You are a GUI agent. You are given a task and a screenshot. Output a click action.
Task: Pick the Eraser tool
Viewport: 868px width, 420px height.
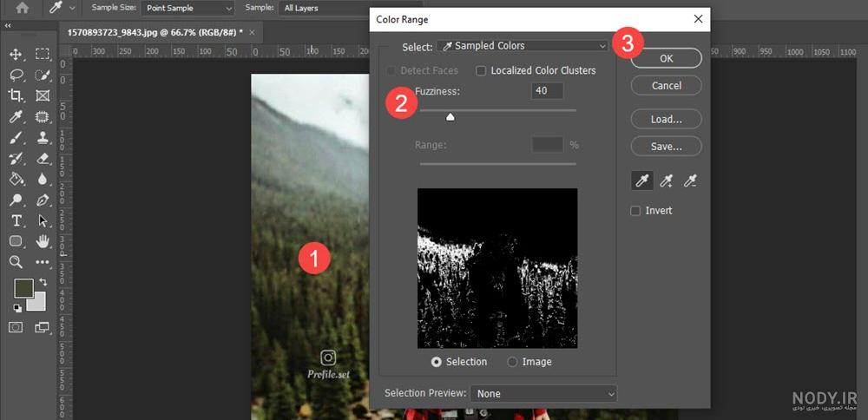(43, 158)
